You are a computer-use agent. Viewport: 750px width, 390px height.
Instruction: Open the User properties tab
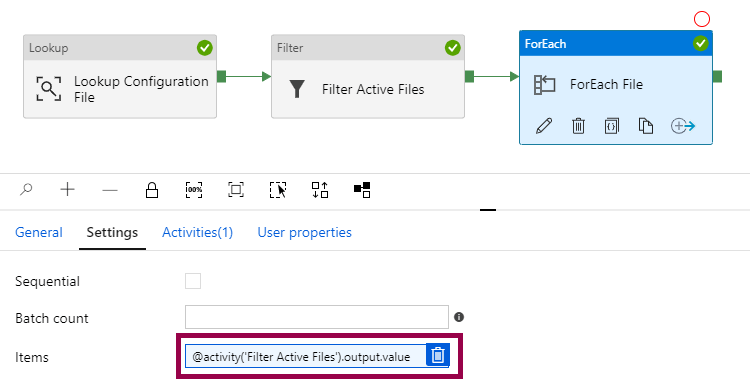tap(305, 232)
